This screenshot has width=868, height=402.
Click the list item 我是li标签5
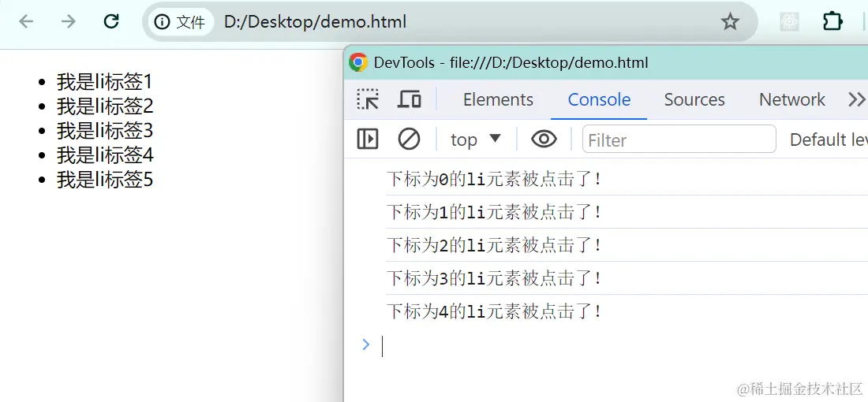[105, 180]
